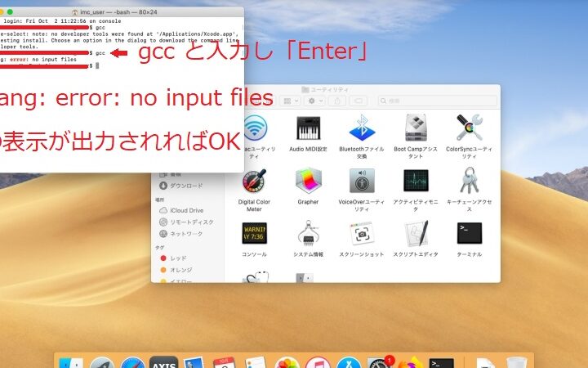
Task: Click the Finder Share toolbar button
Action: 337,101
